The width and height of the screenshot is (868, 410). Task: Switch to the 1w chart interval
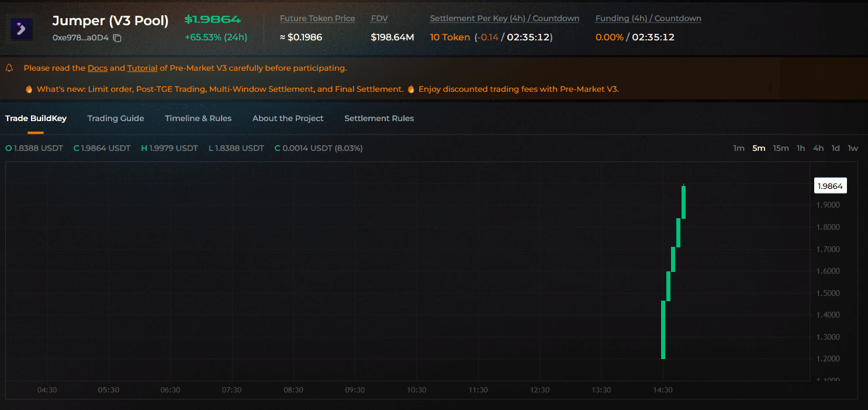pyautogui.click(x=853, y=148)
